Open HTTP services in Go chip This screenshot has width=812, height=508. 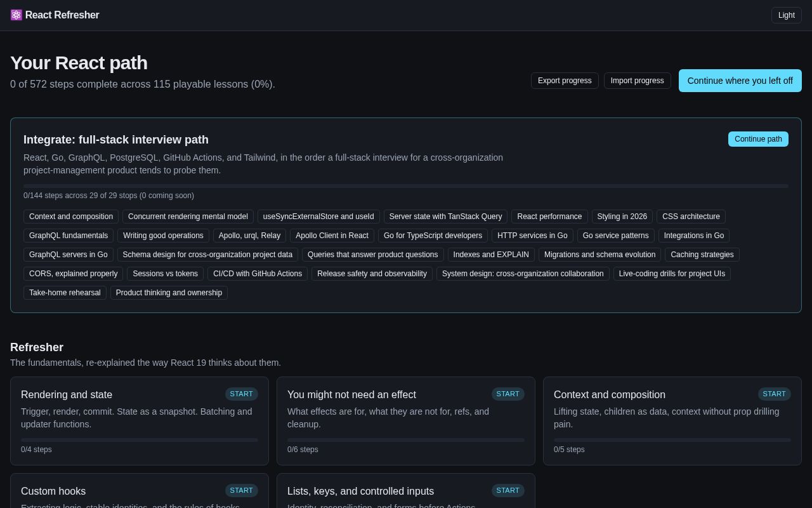coord(532,236)
